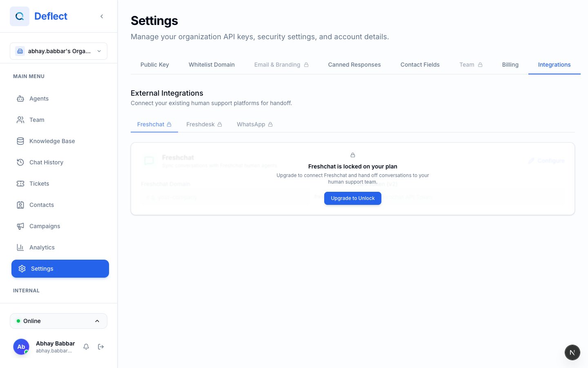Open Analytics page
Screen dimensions: 588x368
tap(60, 247)
